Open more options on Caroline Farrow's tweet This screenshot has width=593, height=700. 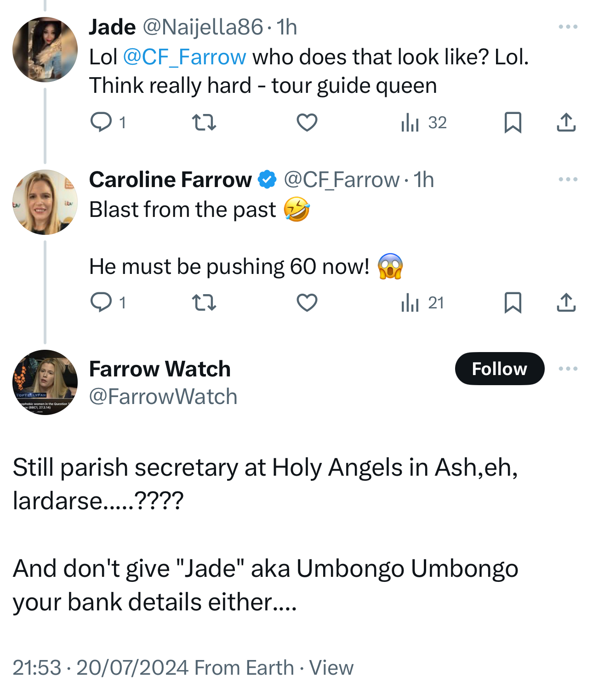click(x=568, y=179)
